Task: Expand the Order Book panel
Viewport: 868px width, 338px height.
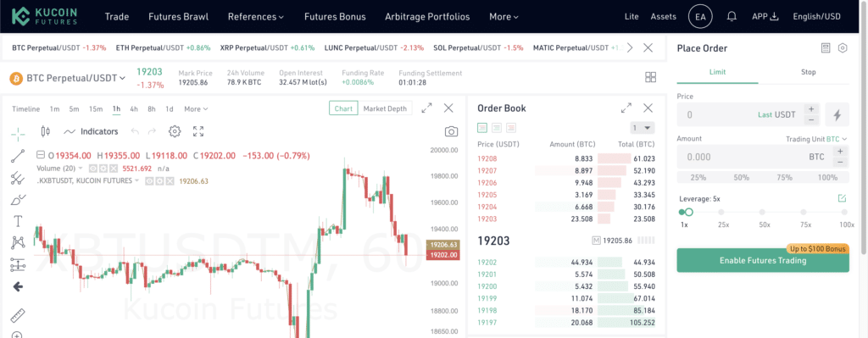Action: tap(626, 108)
